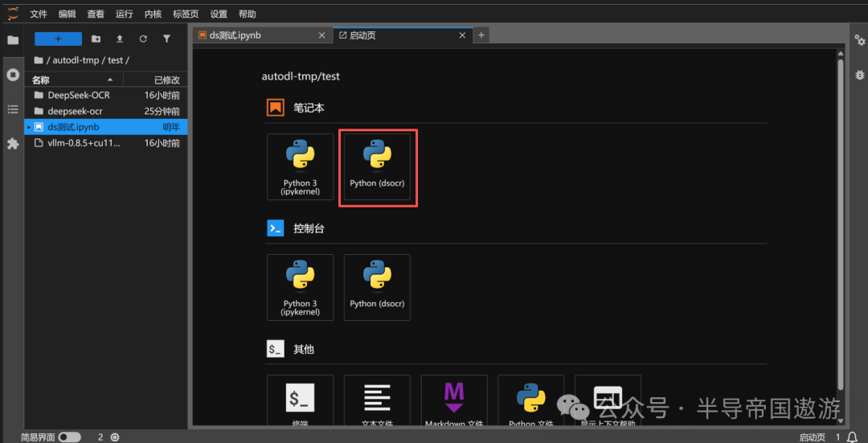Viewport: 868px width, 443px height.
Task: Click the 启动页 status bar label
Action: pyautogui.click(x=812, y=437)
